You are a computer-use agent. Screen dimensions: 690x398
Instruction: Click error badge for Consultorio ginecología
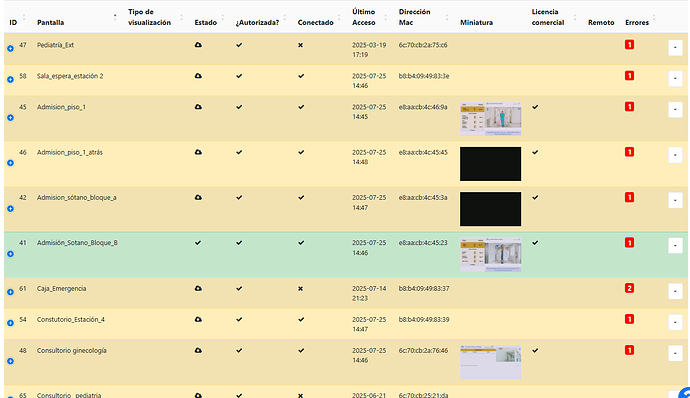point(629,350)
